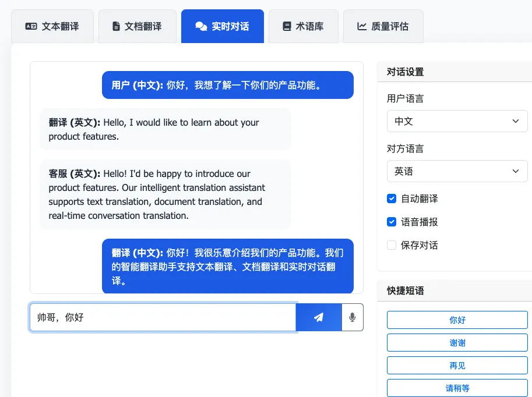Click the microphone voice input icon
This screenshot has height=397, width=532.
coord(352,317)
